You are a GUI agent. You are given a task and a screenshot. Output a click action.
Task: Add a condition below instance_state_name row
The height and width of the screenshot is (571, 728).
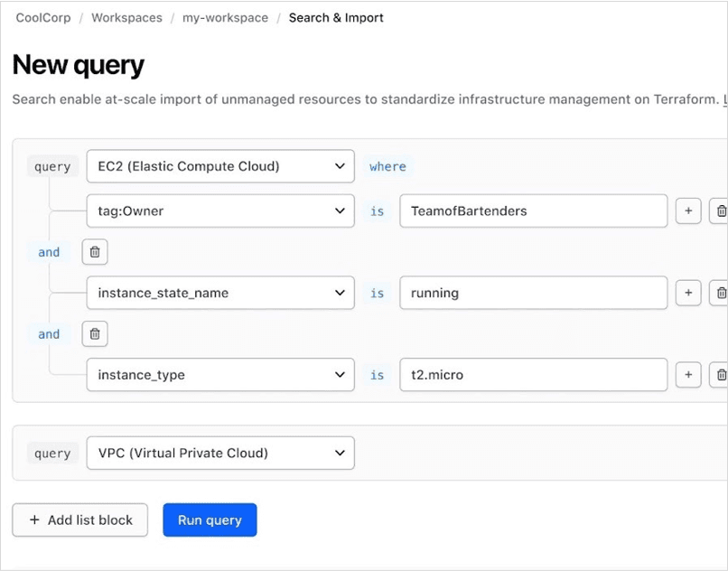tap(688, 293)
